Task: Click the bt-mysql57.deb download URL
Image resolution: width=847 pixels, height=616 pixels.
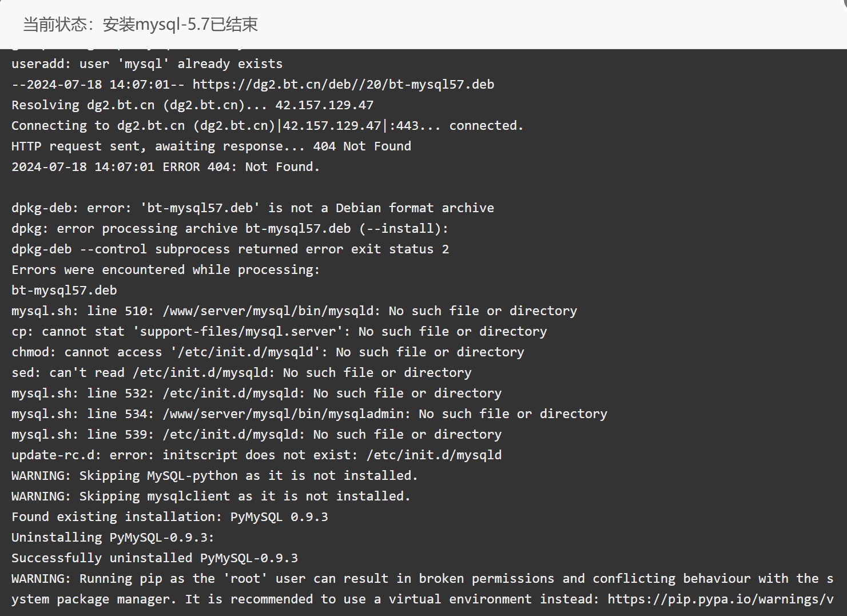Action: point(343,85)
